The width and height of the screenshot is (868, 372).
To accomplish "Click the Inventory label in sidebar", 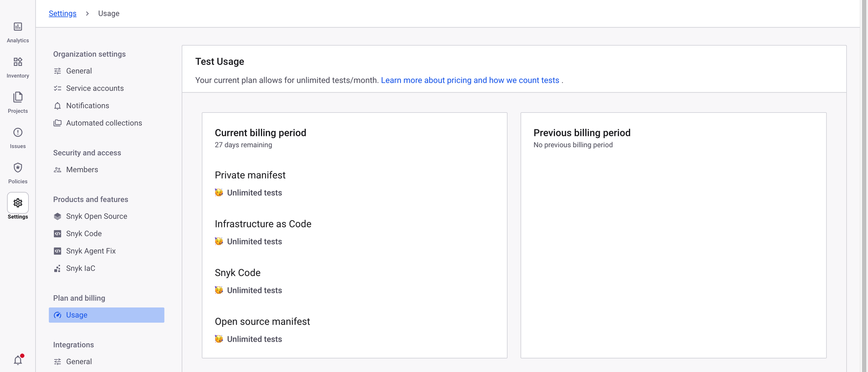I will [x=18, y=76].
